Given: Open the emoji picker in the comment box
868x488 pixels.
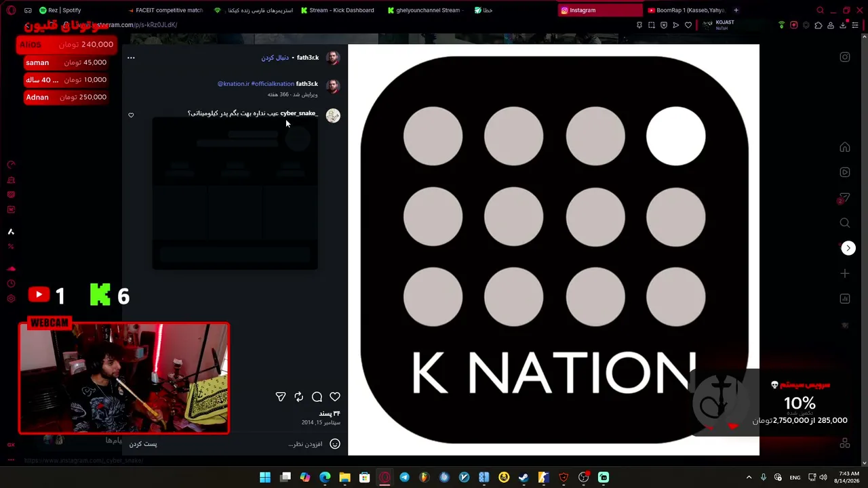Looking at the screenshot, I should click(x=335, y=444).
